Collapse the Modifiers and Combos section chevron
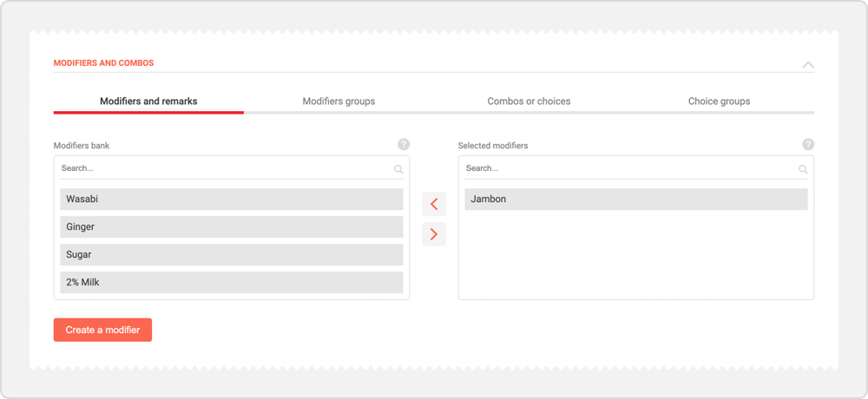This screenshot has width=868, height=399. click(x=807, y=65)
